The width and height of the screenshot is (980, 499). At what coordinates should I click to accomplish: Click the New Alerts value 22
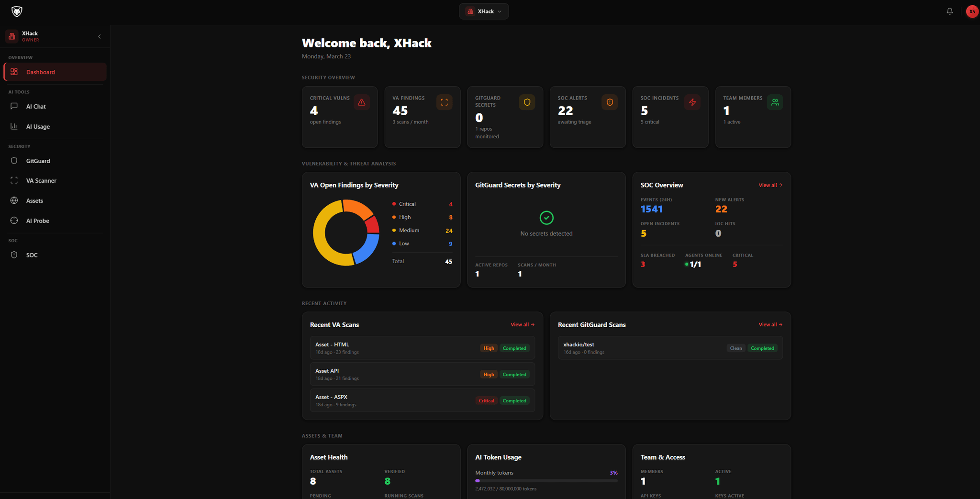click(x=721, y=209)
